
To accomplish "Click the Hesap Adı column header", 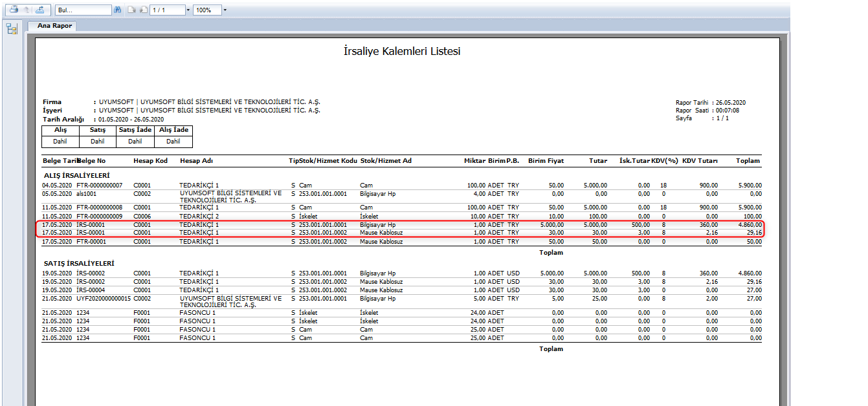I will pos(196,160).
